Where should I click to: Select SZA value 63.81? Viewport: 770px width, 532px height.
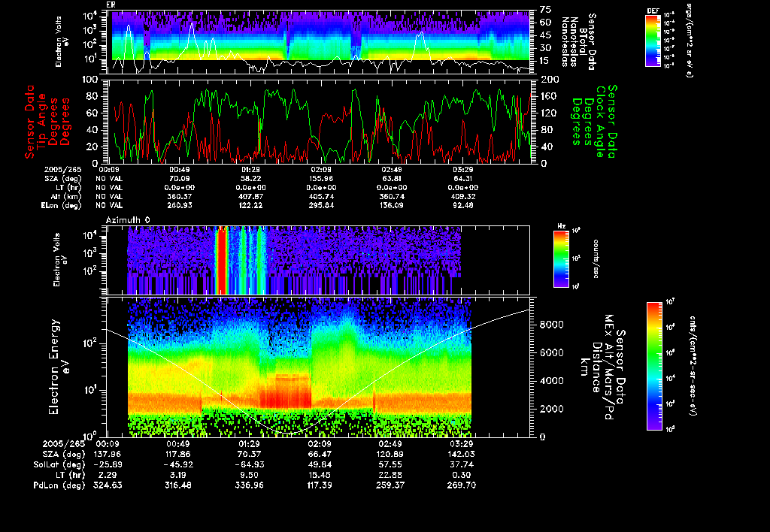pos(391,179)
